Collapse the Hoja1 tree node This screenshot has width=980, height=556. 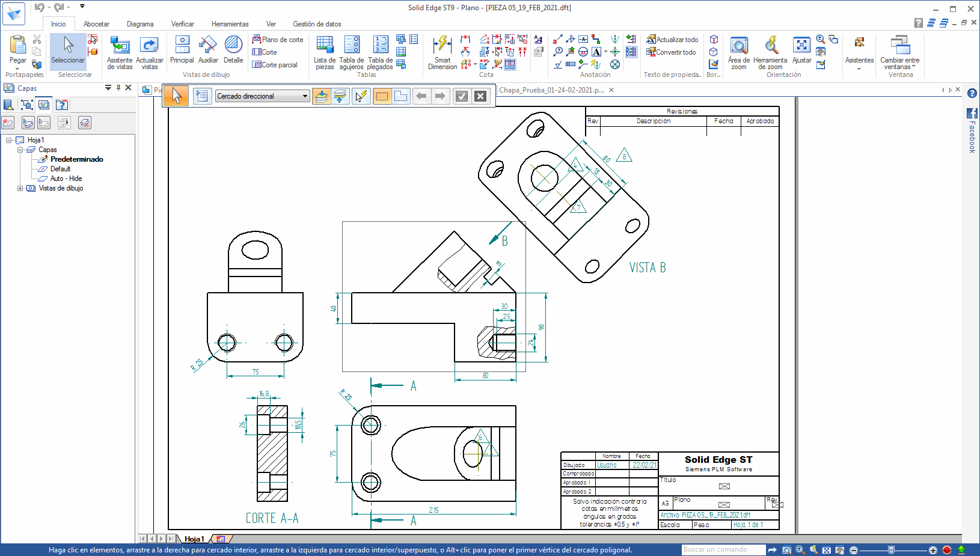coord(9,140)
